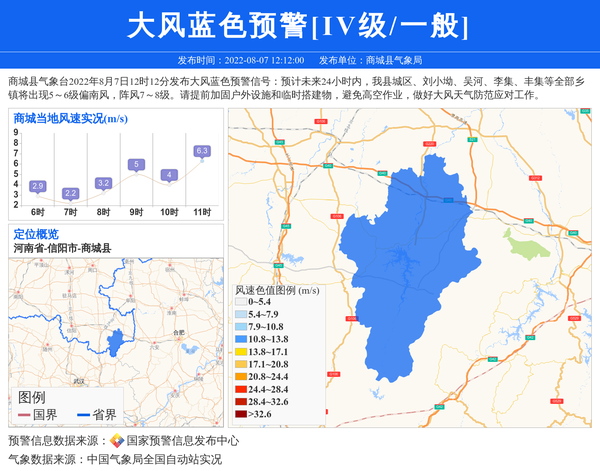Click the 国家预警信息发布中心 logo icon
This screenshot has width=600, height=471.
pos(116,440)
